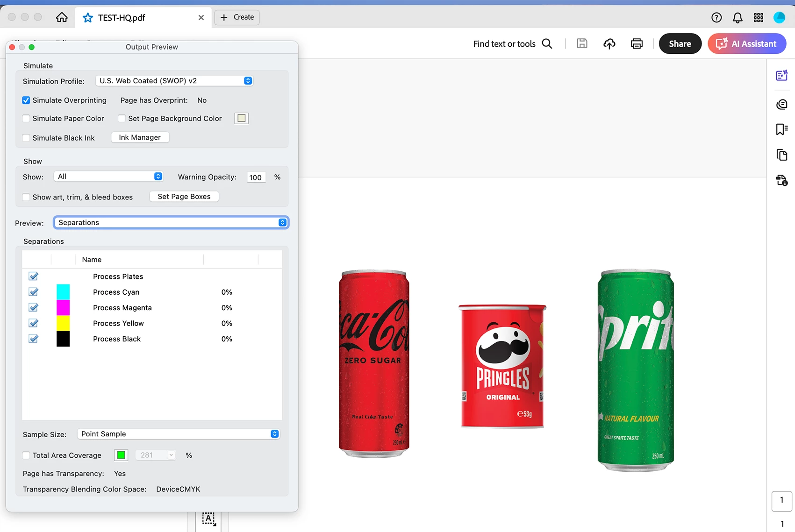This screenshot has width=795, height=532.
Task: Uncheck Process Yellow plate
Action: (34, 323)
